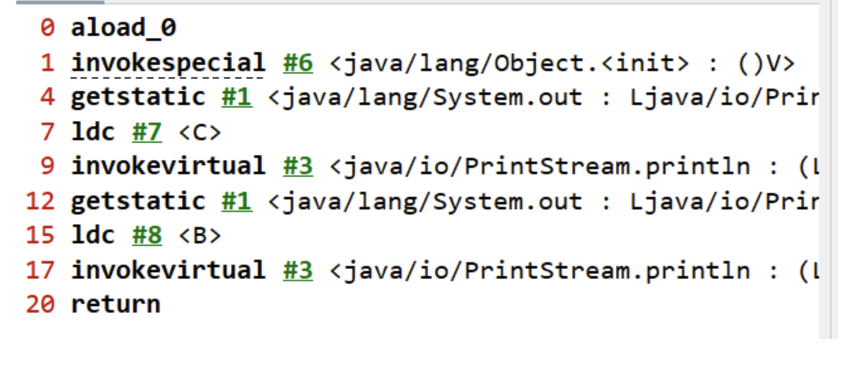Open the #3 reference at offset 9

point(298,167)
